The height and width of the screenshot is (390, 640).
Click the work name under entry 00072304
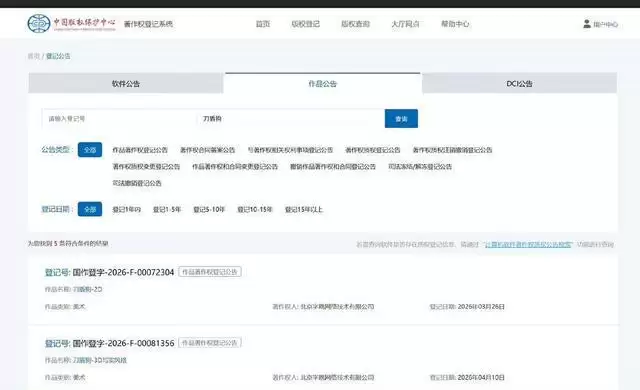87,289
